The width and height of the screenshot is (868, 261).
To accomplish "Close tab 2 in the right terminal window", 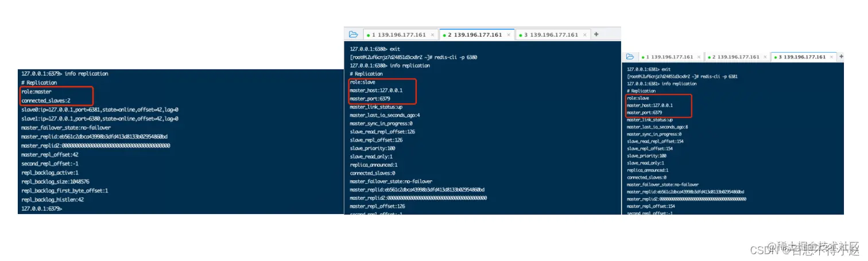I will click(x=765, y=57).
